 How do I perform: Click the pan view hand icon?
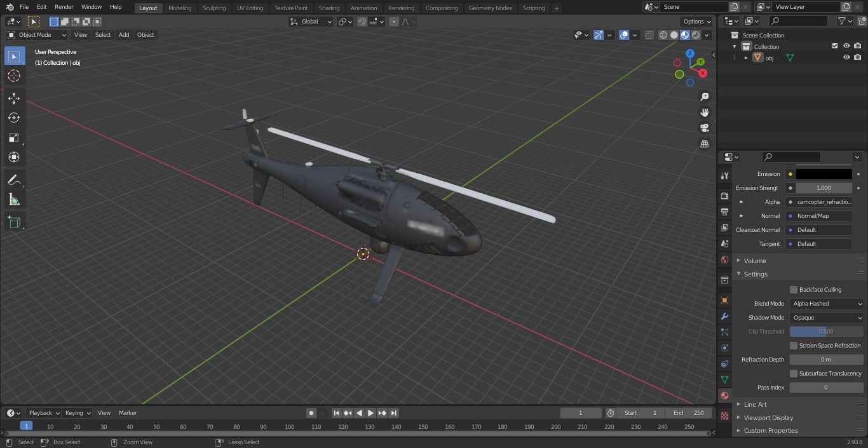[x=705, y=112]
